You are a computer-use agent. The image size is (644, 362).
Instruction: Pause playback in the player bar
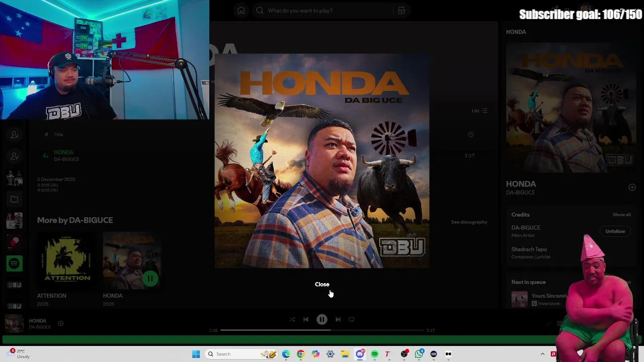(322, 319)
